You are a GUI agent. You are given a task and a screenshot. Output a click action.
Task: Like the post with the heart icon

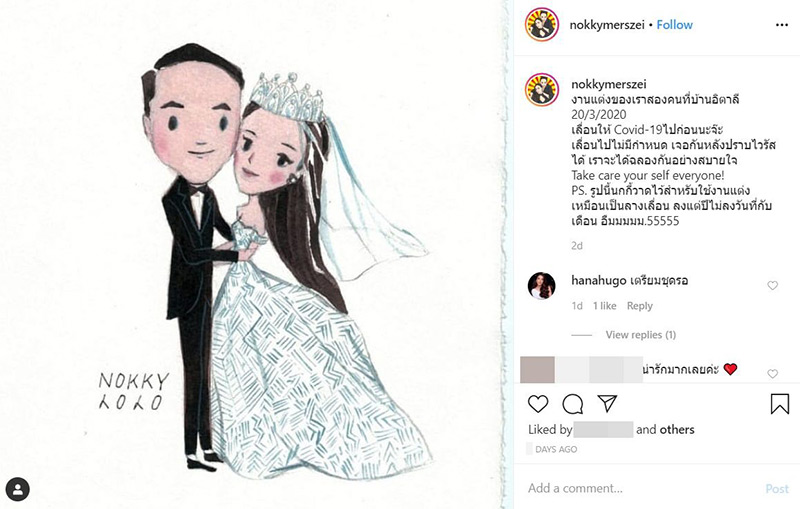tap(538, 404)
